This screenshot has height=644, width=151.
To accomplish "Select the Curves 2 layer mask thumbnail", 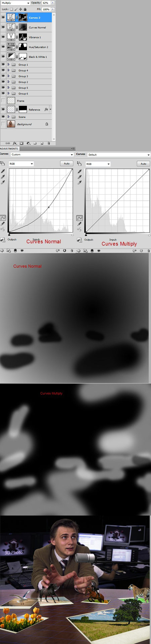I will 23,17.
